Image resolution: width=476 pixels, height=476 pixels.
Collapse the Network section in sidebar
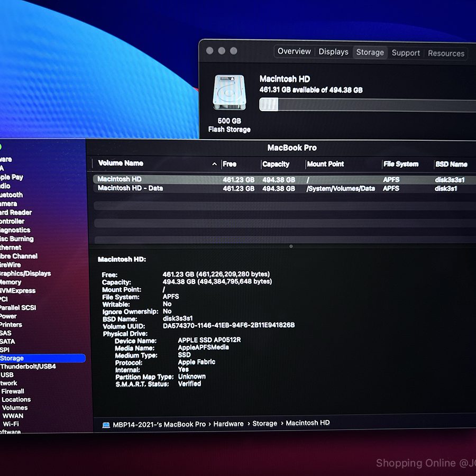tap(8, 383)
